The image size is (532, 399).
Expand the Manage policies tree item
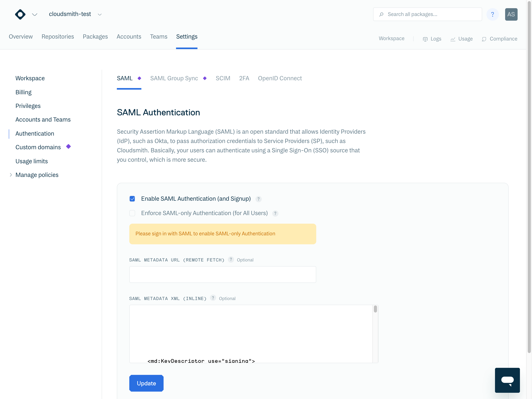tap(11, 175)
